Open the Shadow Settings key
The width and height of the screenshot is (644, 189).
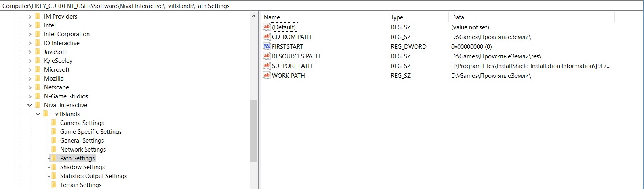(x=82, y=167)
